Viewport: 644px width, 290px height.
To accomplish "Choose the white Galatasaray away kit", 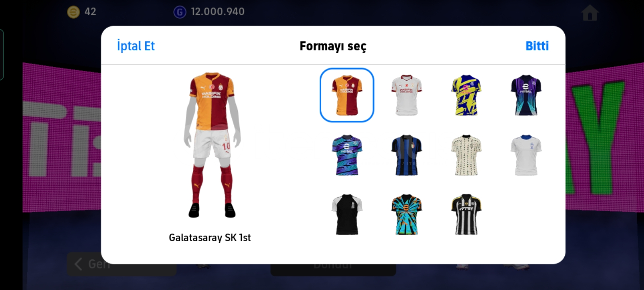I will [x=406, y=95].
